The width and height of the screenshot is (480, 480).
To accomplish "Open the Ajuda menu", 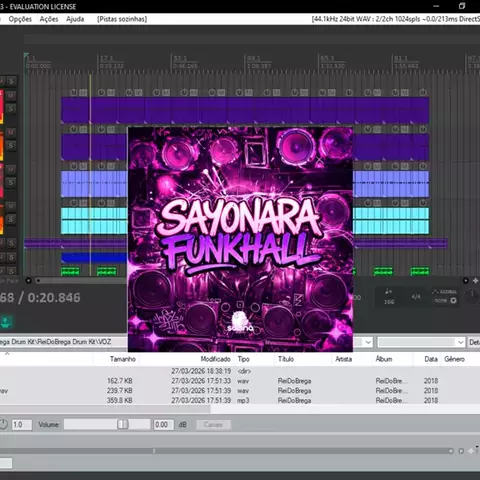I will point(75,19).
